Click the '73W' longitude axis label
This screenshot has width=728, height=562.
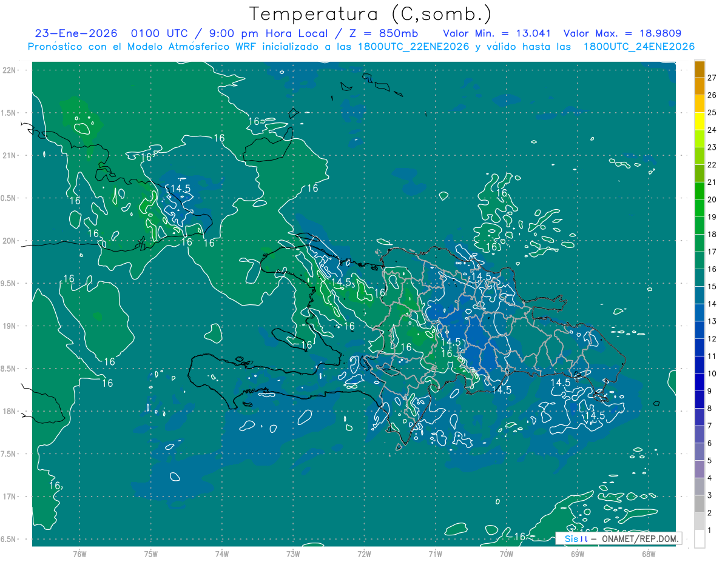[293, 554]
